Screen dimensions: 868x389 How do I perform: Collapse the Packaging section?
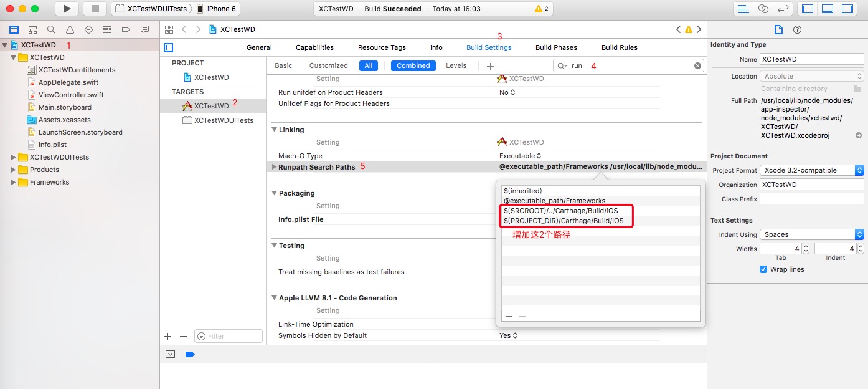[274, 193]
